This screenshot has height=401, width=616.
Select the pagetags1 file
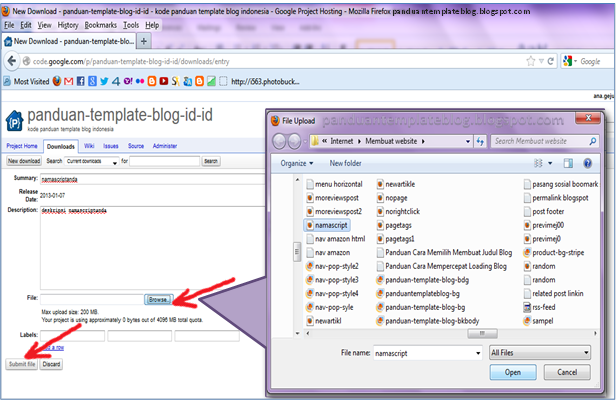coord(396,239)
